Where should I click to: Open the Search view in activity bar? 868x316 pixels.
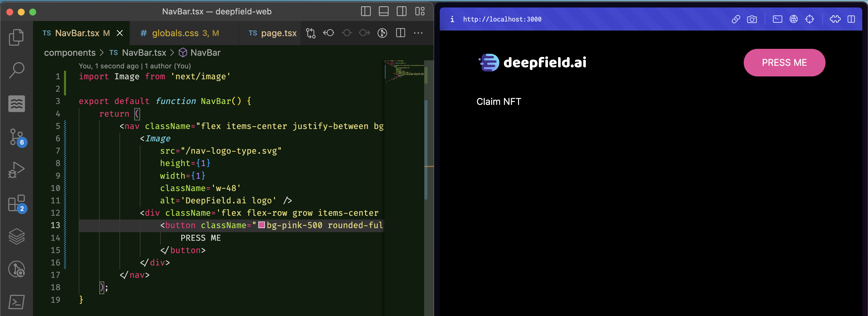click(x=16, y=70)
